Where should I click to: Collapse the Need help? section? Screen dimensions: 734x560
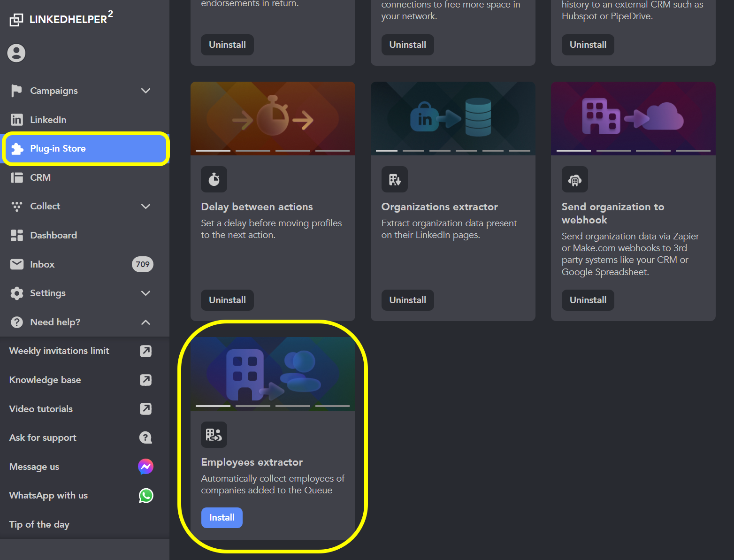coord(145,322)
